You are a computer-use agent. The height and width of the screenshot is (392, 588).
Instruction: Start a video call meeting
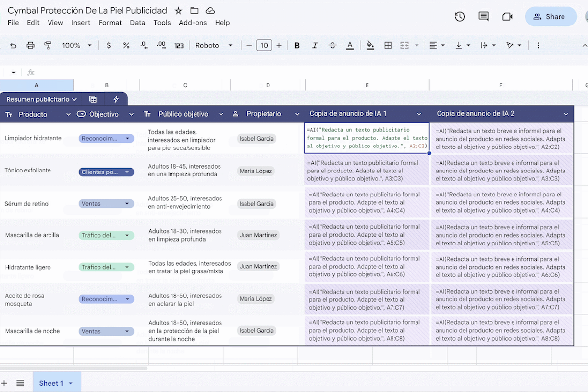point(507,17)
